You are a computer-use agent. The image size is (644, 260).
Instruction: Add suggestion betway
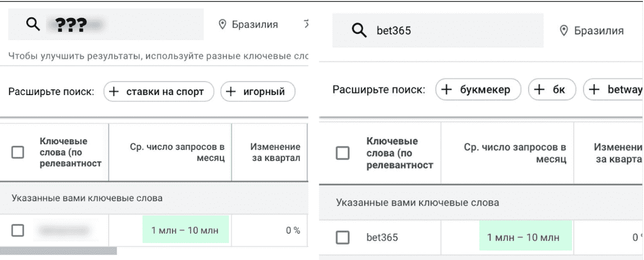[613, 89]
